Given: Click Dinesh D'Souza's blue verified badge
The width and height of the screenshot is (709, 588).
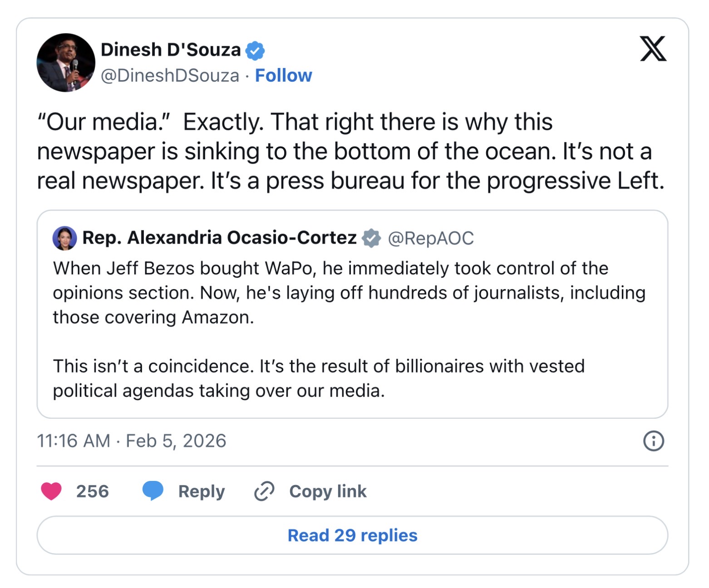Looking at the screenshot, I should (255, 50).
